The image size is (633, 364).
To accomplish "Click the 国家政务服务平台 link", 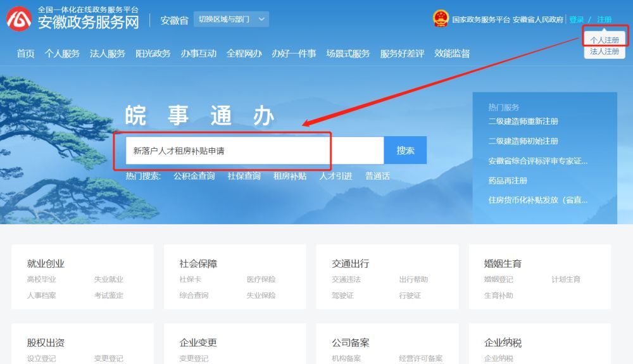I will pyautogui.click(x=481, y=20).
